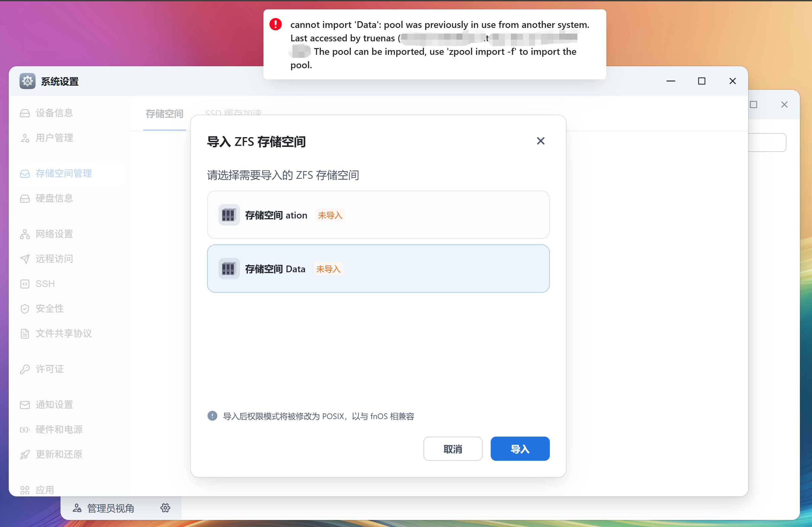Open 通知设置 notification settings
Image resolution: width=812 pixels, height=527 pixels.
54,405
